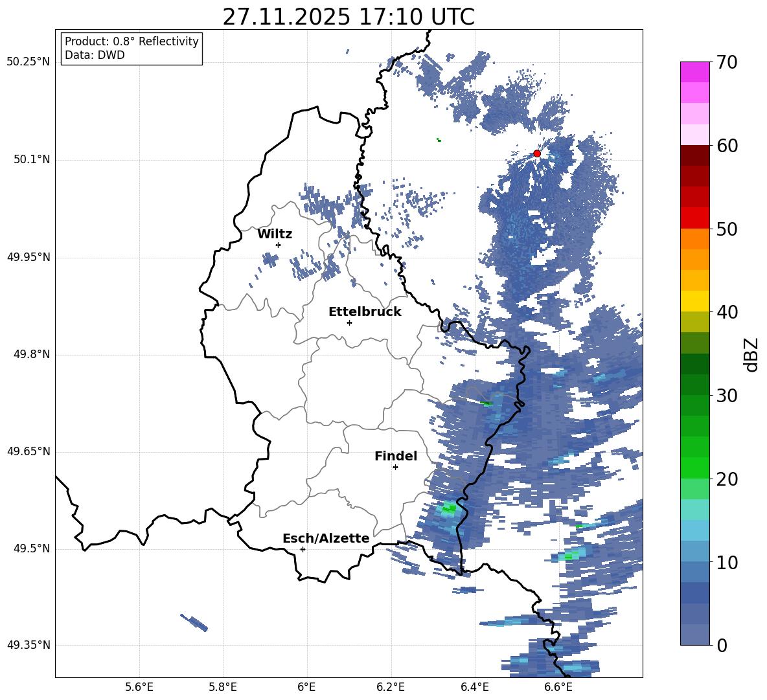The image size is (767, 700).
Task: Click the small green echo near 50.13°N
Action: (439, 140)
